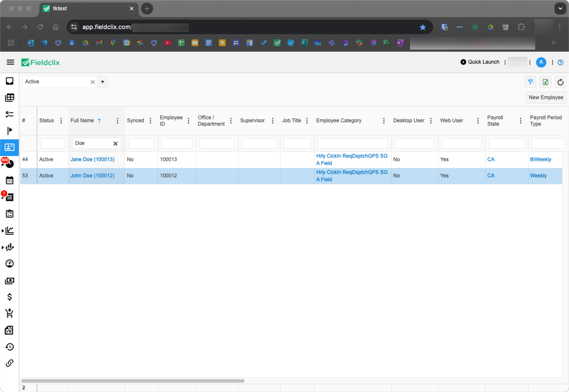Open the help question mark icon
Viewport: 569px width, 392px height.
560,62
